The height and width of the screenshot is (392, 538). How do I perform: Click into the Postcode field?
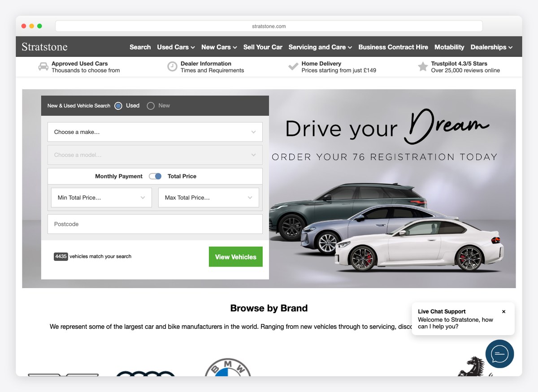tap(155, 224)
